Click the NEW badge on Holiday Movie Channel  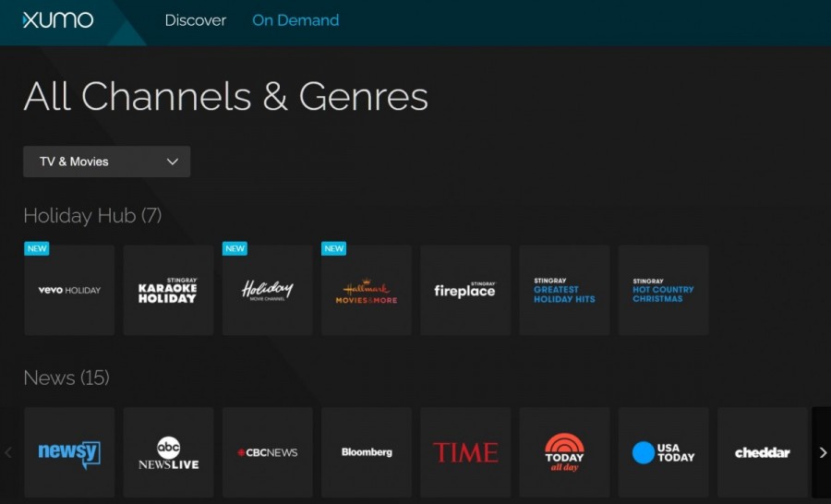point(235,248)
